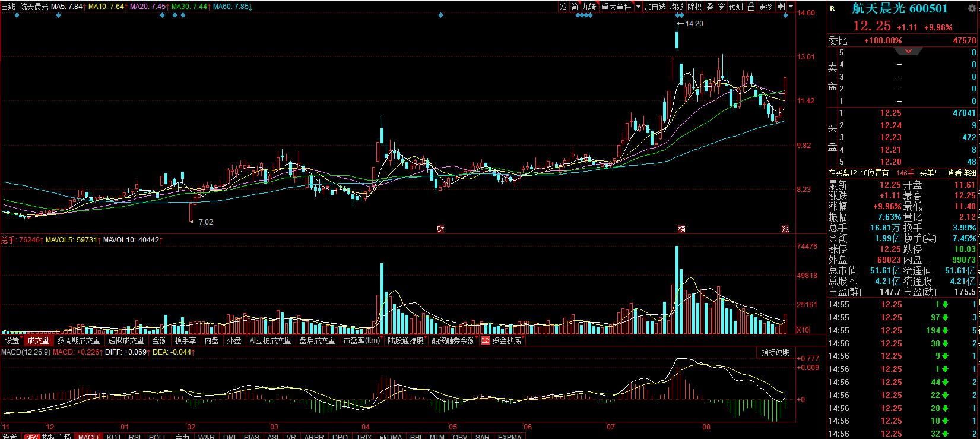The image size is (980, 439).
Task: Expand the sell order book chevron
Action: pos(908,52)
